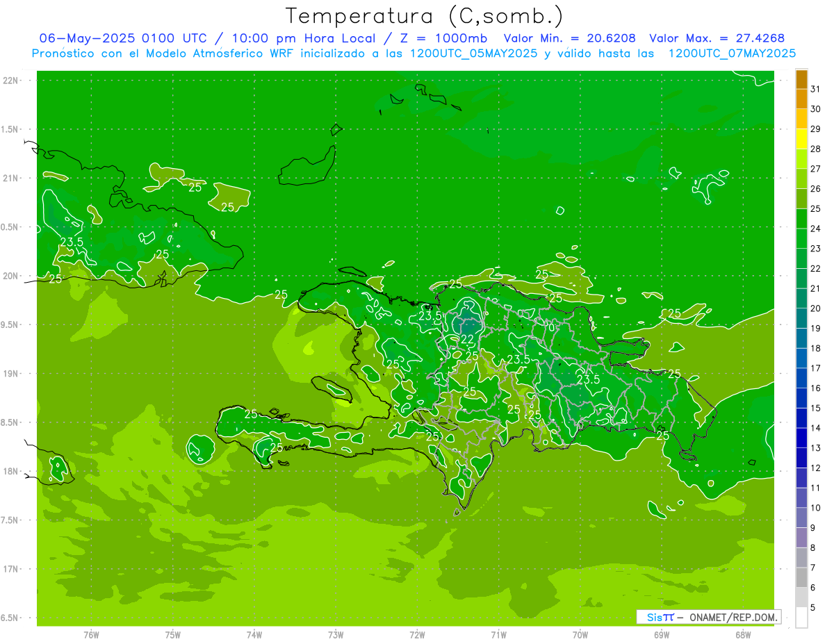
Task: Pick the purple swatch between 8 and 9
Action: pos(801,538)
